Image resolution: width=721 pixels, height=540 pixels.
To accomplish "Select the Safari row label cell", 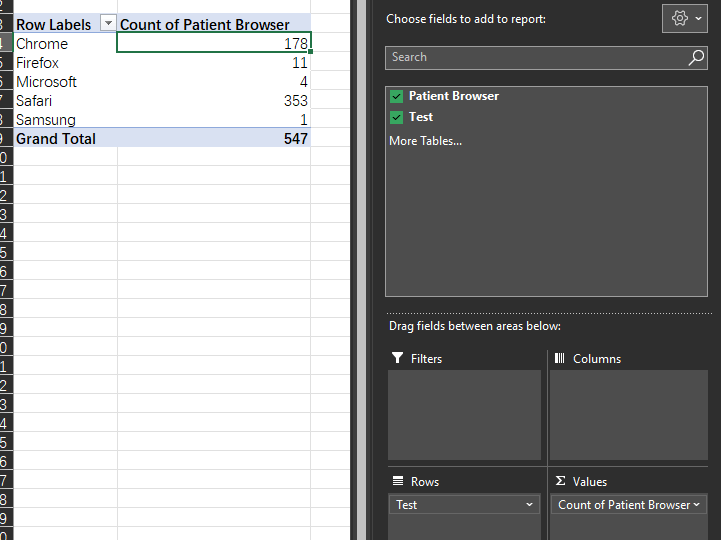I will [65, 100].
